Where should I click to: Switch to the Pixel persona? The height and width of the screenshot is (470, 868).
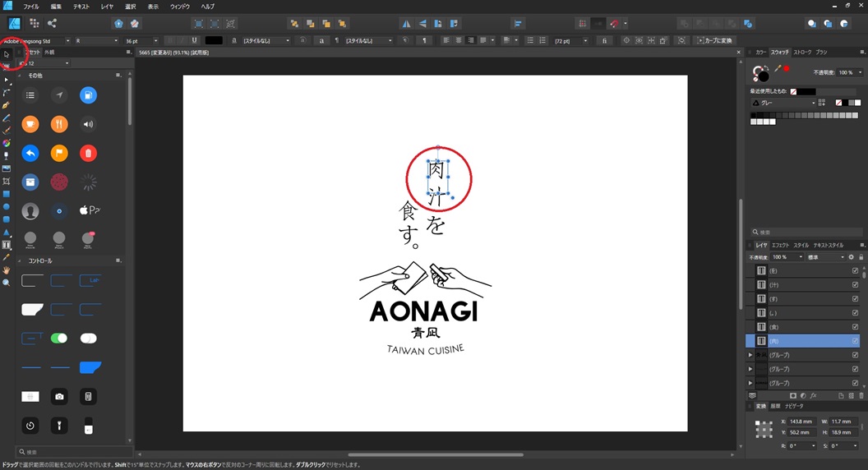35,23
